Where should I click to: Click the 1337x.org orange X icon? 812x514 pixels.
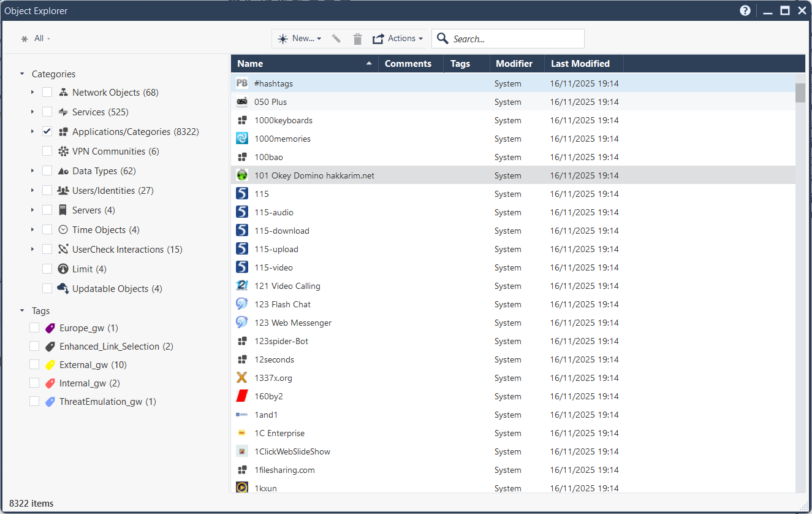[x=242, y=378]
